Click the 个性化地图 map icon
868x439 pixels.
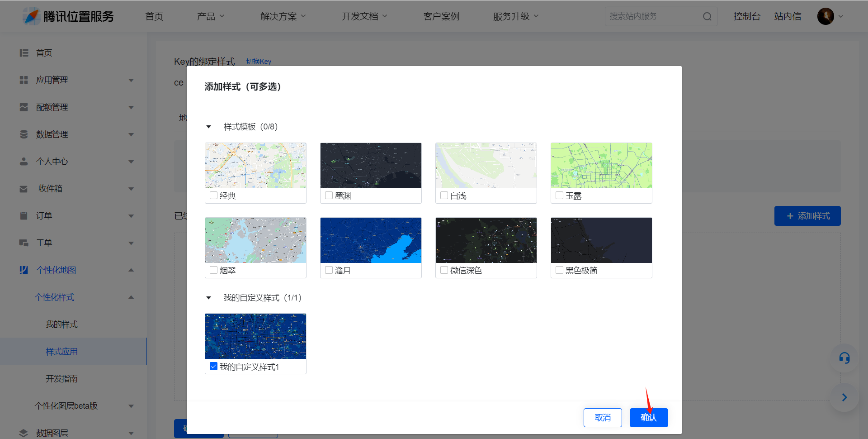pos(24,270)
